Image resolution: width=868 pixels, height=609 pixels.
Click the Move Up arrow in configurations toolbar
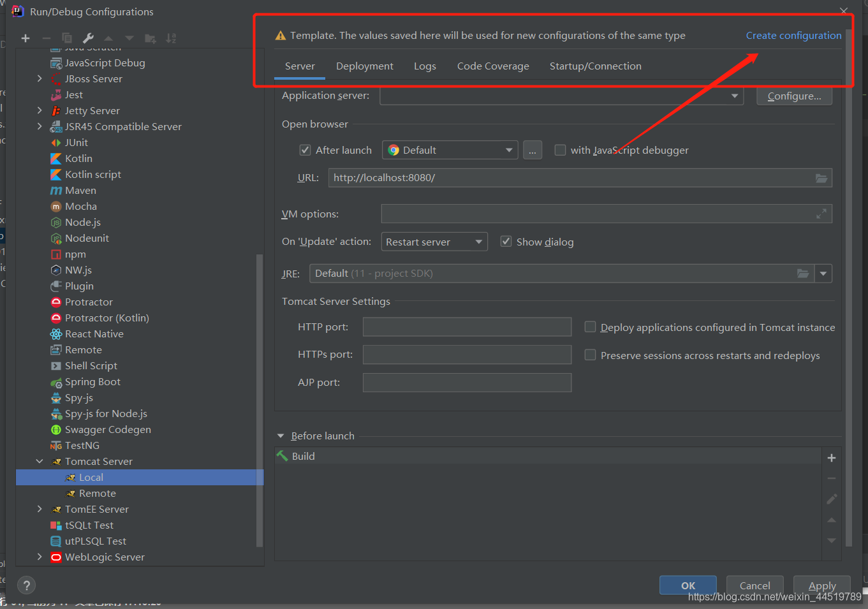[108, 38]
